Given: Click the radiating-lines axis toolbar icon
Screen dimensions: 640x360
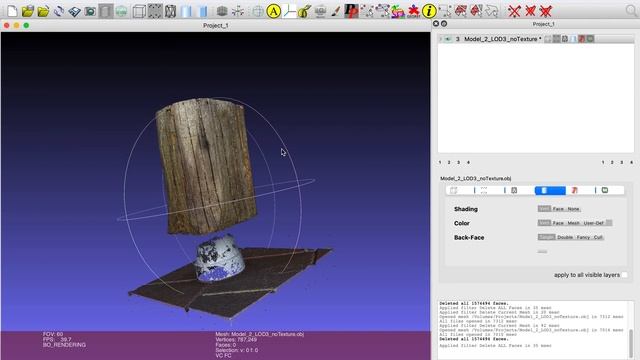Looking at the screenshot, I should pos(238,11).
